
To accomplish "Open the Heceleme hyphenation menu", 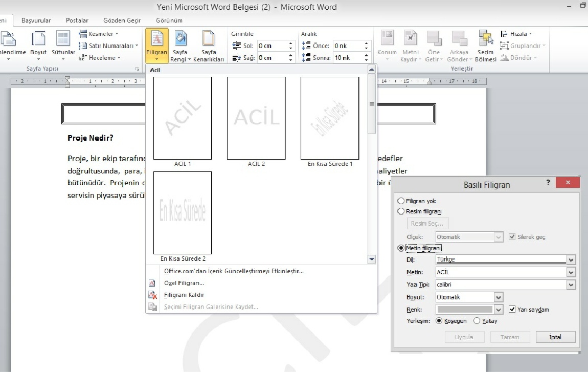I will [99, 58].
